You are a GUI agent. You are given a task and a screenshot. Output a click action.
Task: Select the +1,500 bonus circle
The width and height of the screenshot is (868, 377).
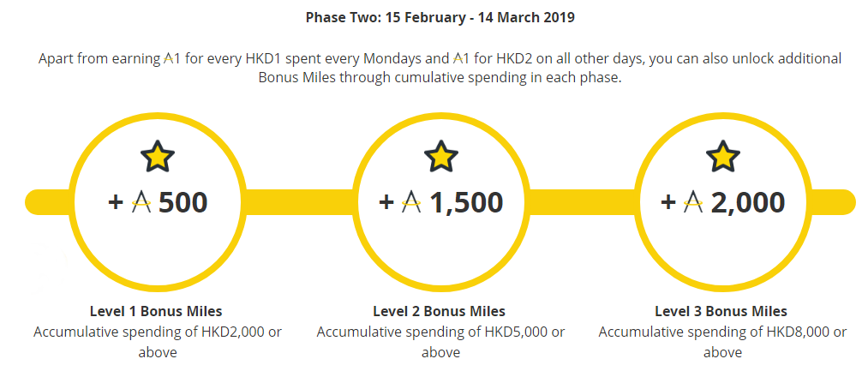(441, 202)
